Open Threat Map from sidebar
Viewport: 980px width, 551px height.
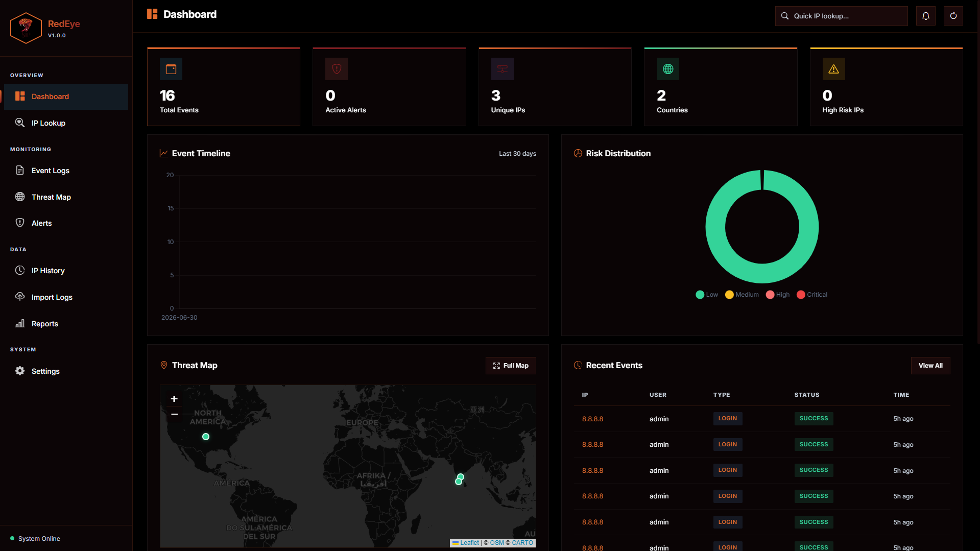pyautogui.click(x=66, y=197)
